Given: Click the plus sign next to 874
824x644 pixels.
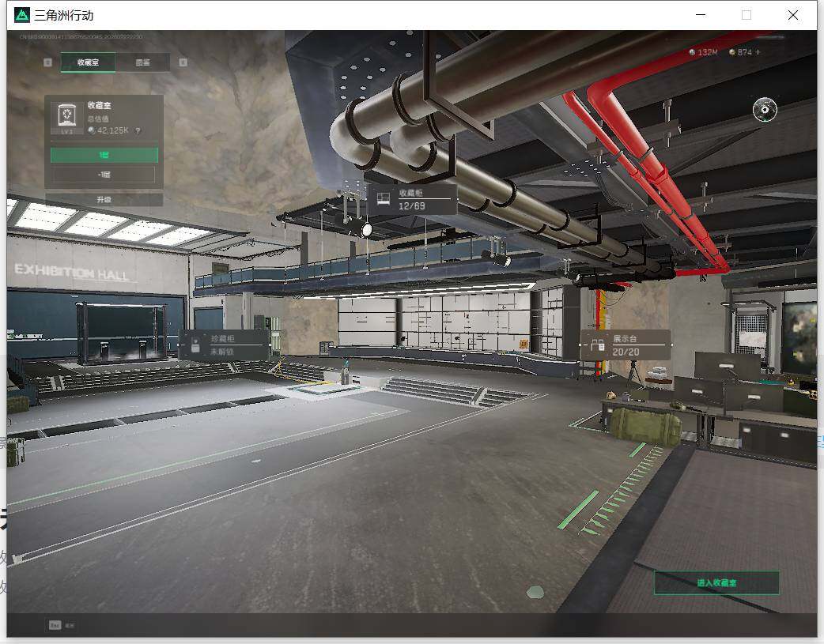Looking at the screenshot, I should coord(758,52).
